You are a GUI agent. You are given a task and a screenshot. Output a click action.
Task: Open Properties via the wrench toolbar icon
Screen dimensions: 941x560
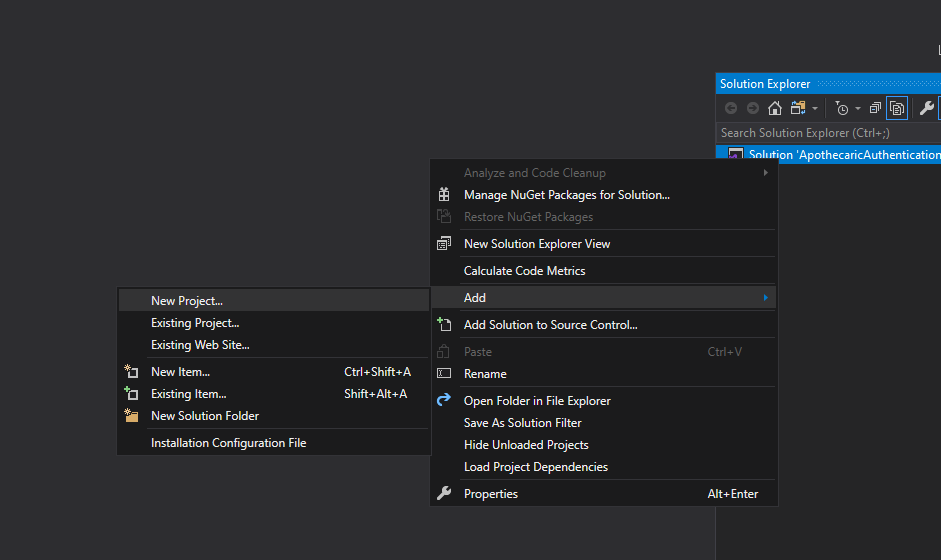click(x=927, y=108)
